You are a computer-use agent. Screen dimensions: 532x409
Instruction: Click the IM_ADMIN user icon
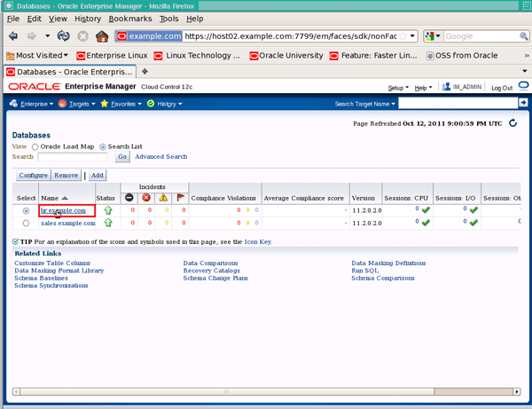click(446, 87)
